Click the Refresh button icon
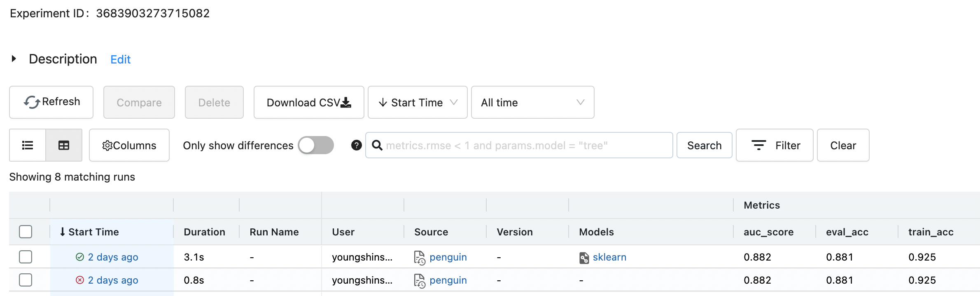 [32, 102]
